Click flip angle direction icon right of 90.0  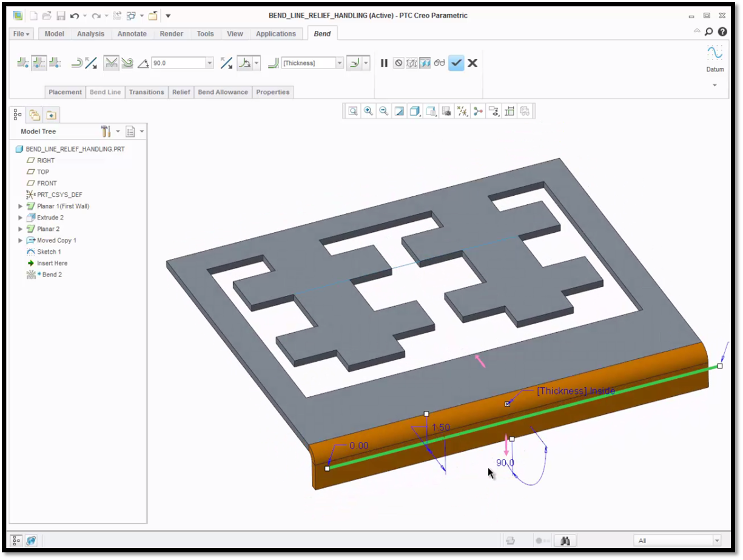226,62
